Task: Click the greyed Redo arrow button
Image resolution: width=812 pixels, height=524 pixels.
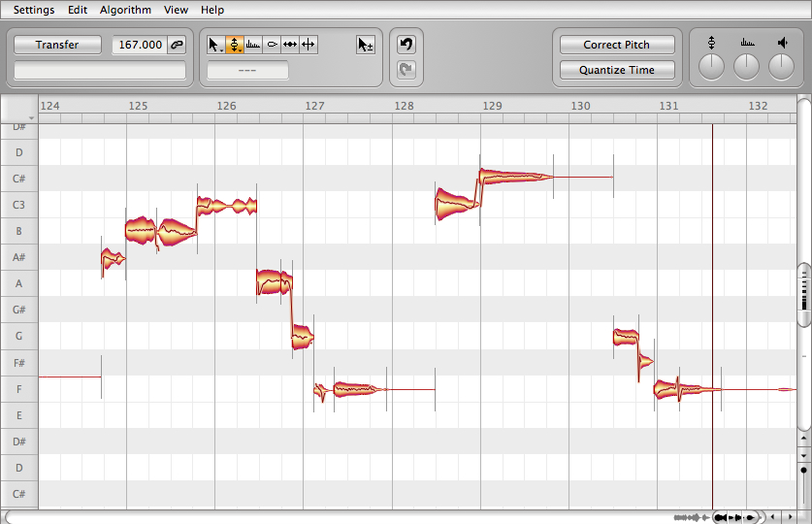Action: 406,70
